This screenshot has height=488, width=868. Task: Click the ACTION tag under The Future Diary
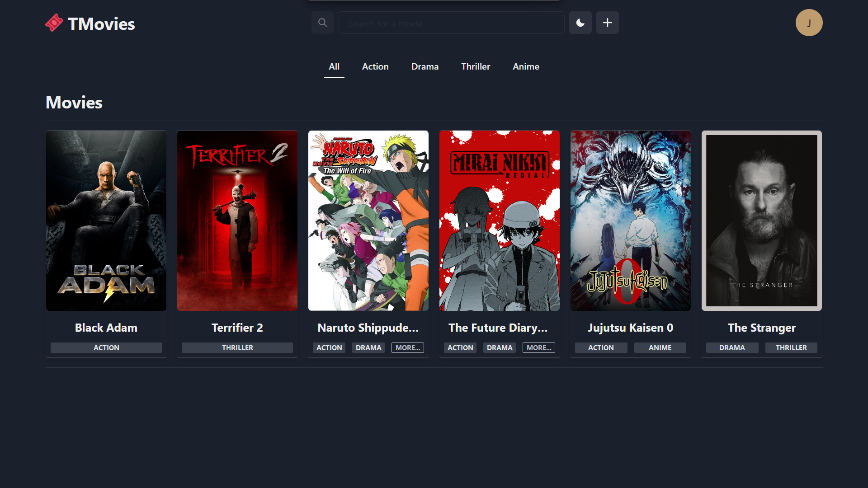coord(460,347)
